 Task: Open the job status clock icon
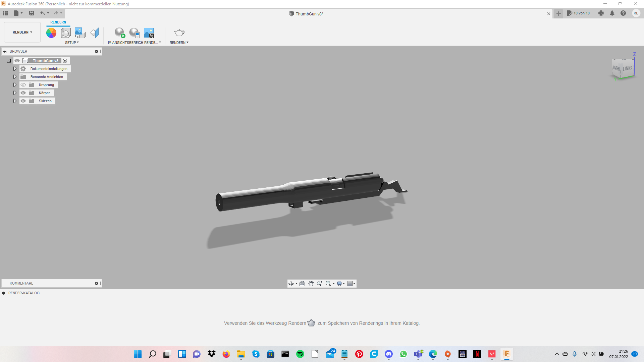601,13
